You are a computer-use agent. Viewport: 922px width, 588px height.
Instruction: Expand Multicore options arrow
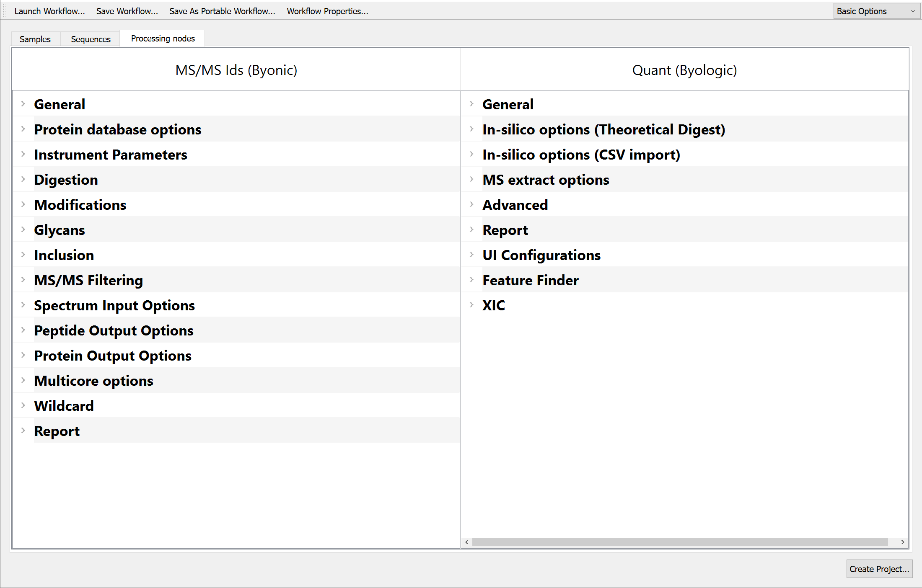click(23, 380)
